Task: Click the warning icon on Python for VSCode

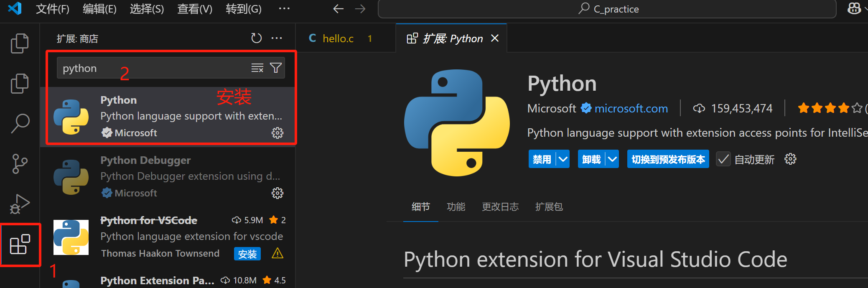Action: (x=277, y=253)
